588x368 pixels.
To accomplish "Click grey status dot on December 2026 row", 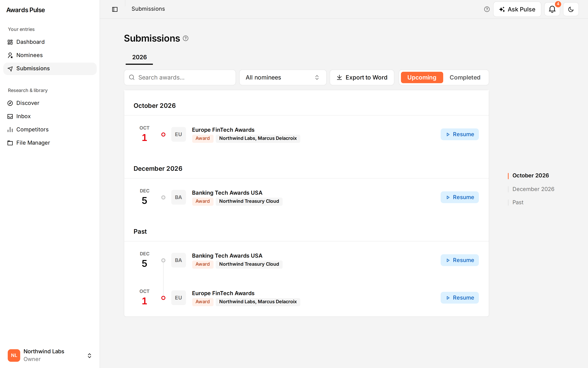I will click(x=163, y=197).
